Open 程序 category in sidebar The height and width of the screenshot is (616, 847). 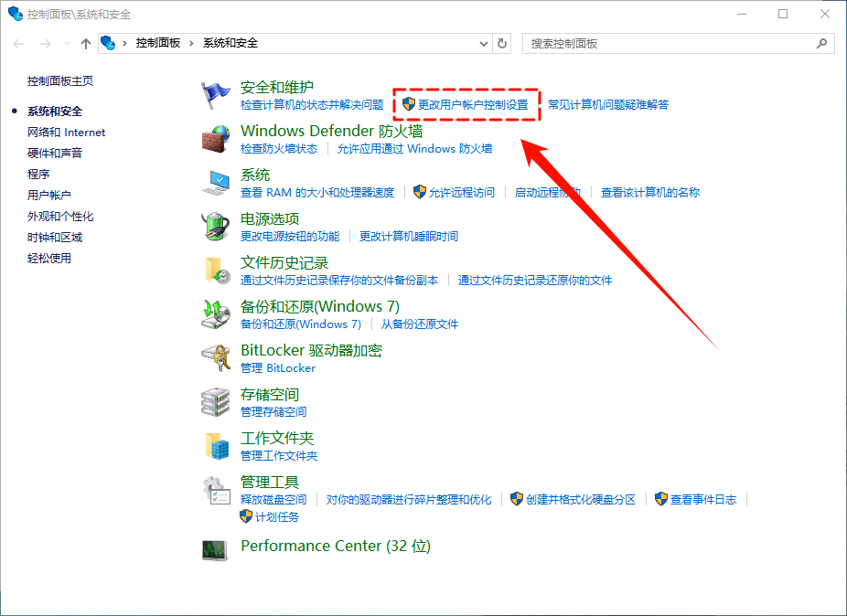[x=38, y=175]
